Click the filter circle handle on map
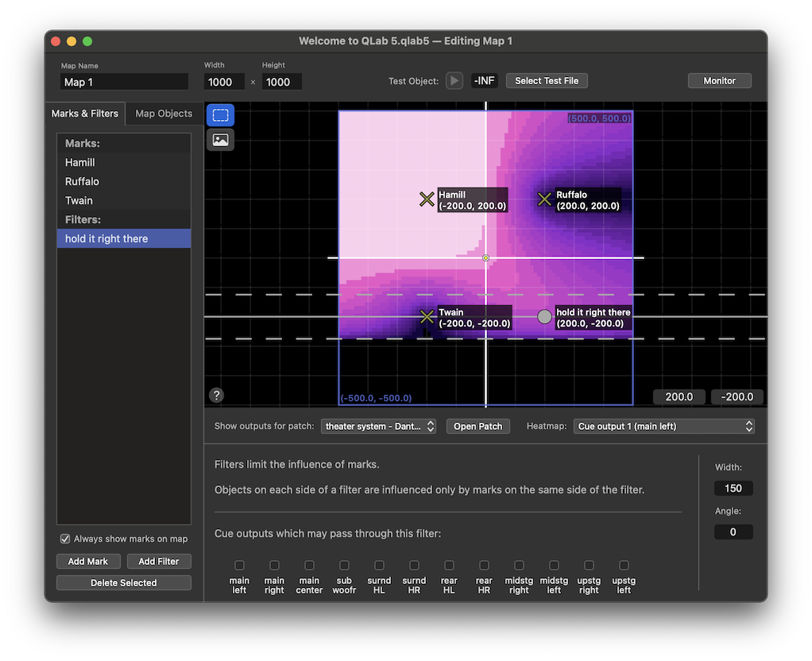This screenshot has height=661, width=812. click(x=544, y=317)
